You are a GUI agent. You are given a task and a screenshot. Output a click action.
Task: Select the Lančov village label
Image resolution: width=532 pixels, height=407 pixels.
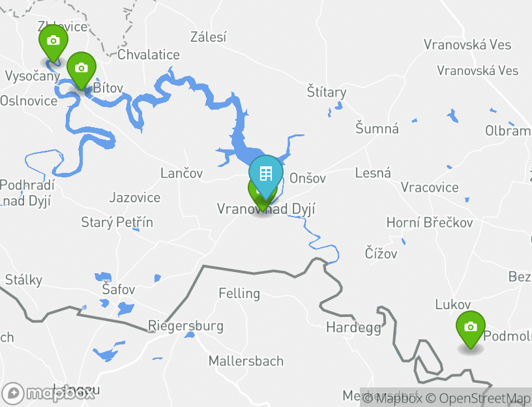181,173
